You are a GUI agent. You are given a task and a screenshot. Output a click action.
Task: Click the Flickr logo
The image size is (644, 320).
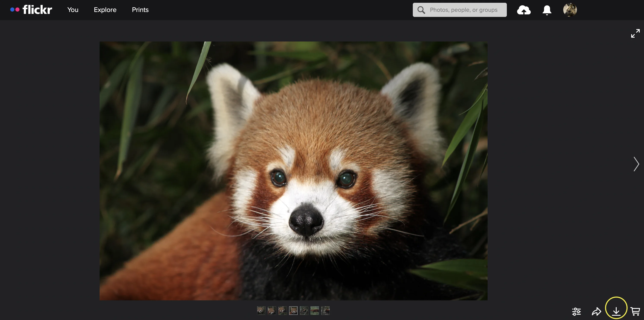coord(31,10)
